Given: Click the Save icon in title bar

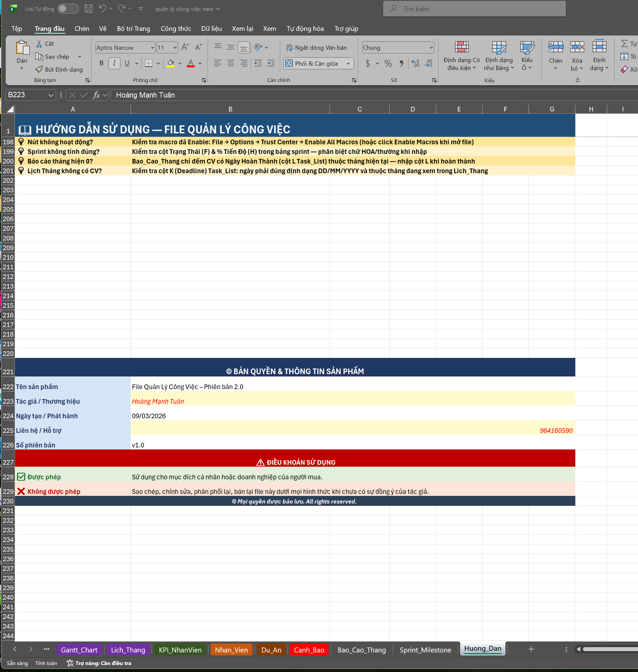Looking at the screenshot, I should tap(89, 9).
